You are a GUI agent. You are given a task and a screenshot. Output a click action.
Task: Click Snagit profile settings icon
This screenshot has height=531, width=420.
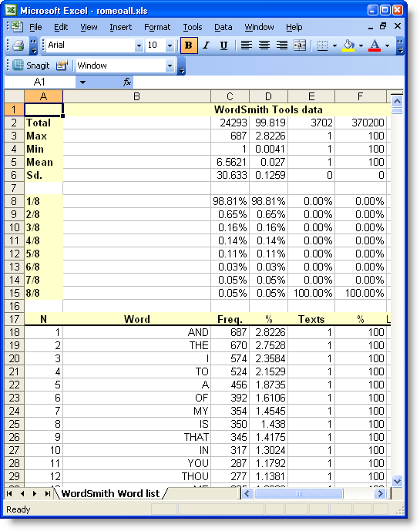pos(62,66)
